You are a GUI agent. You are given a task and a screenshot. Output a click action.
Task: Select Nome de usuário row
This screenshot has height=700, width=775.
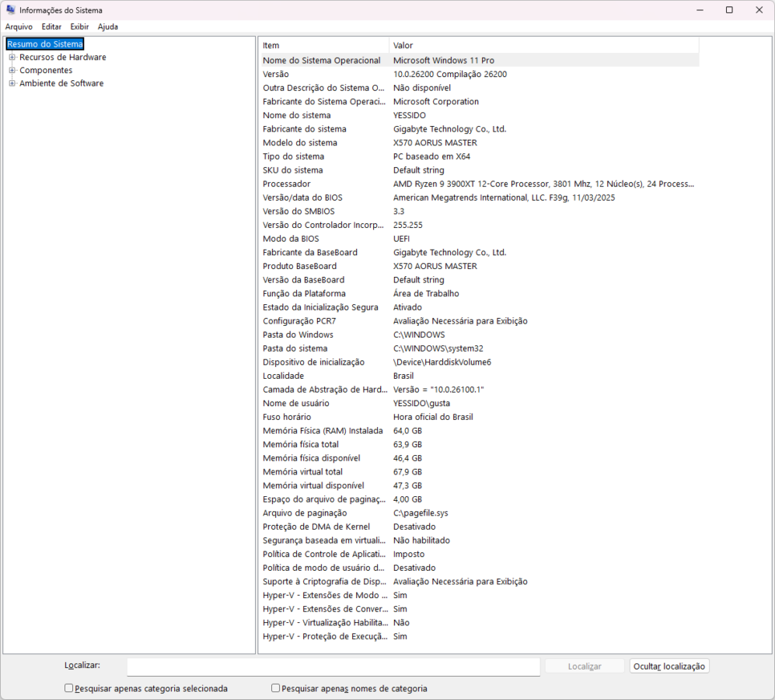(x=480, y=403)
